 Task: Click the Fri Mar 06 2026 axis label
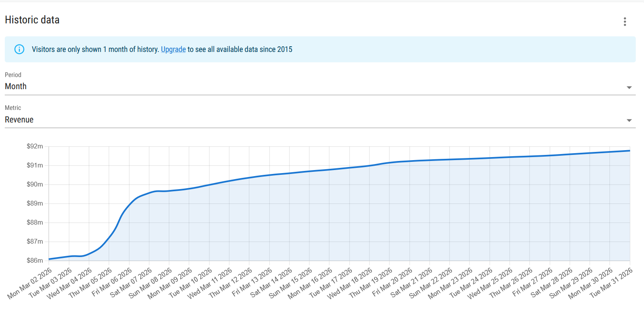click(111, 283)
